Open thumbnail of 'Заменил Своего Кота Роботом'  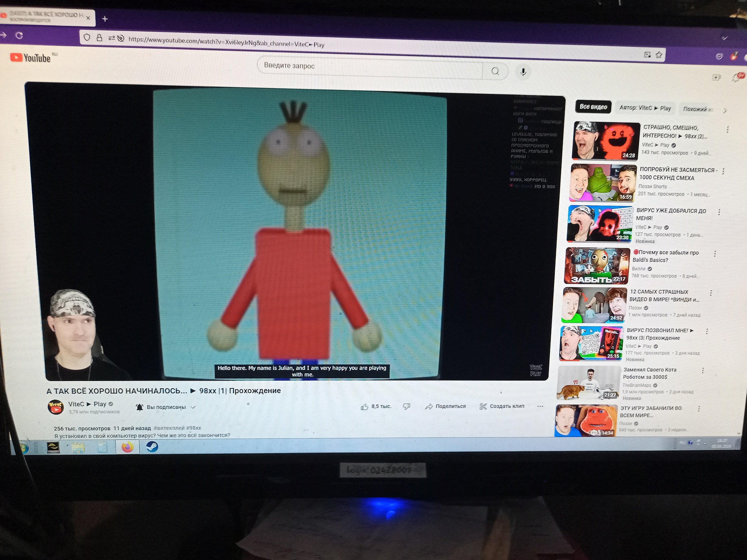(588, 383)
